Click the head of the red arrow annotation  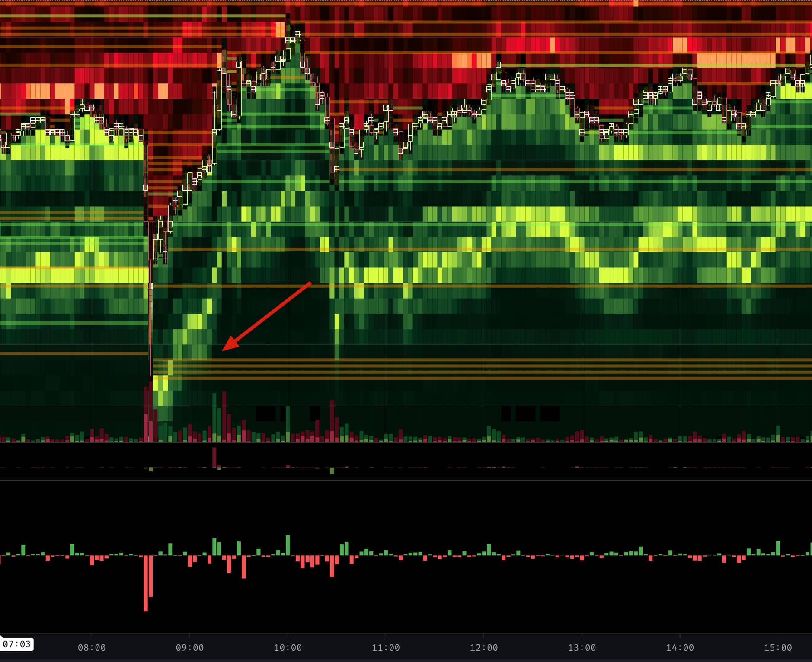(x=225, y=348)
